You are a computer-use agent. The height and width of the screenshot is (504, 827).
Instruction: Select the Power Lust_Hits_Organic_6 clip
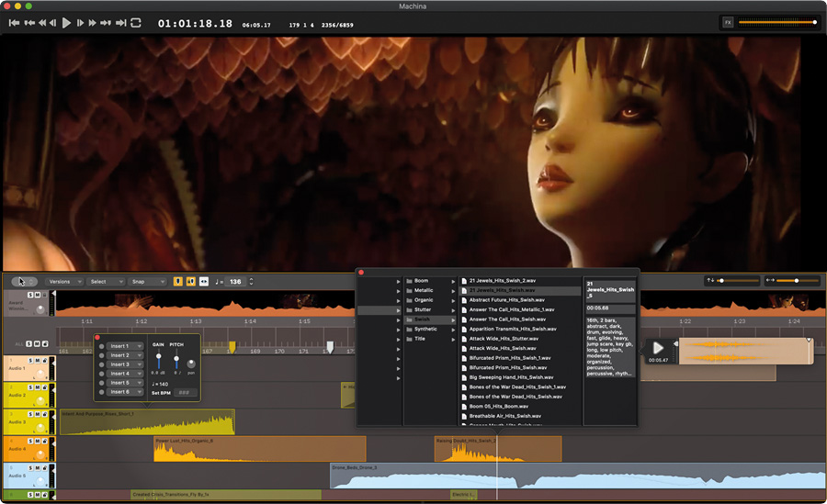pyautogui.click(x=259, y=449)
